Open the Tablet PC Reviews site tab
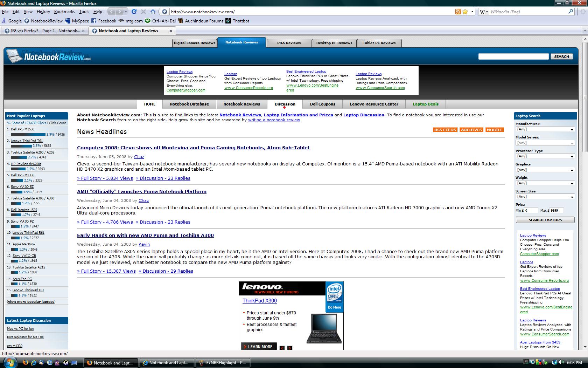The height and width of the screenshot is (368, 588). coord(379,43)
